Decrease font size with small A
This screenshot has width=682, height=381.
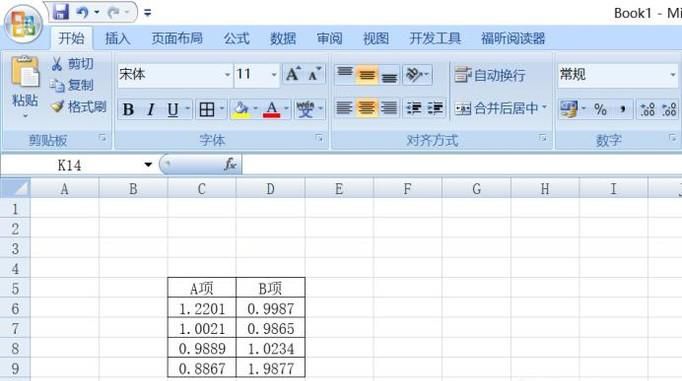click(314, 74)
